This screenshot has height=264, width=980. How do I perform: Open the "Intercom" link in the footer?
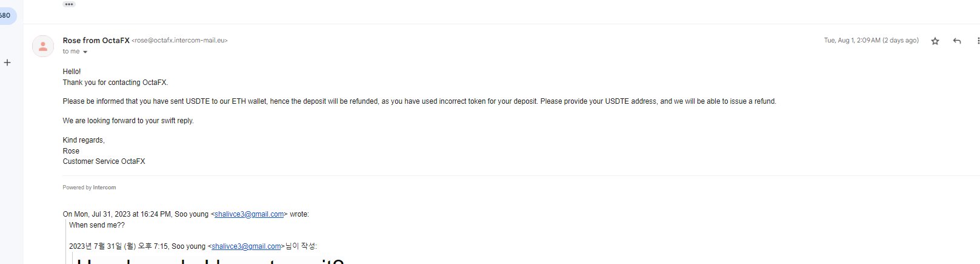(x=104, y=188)
